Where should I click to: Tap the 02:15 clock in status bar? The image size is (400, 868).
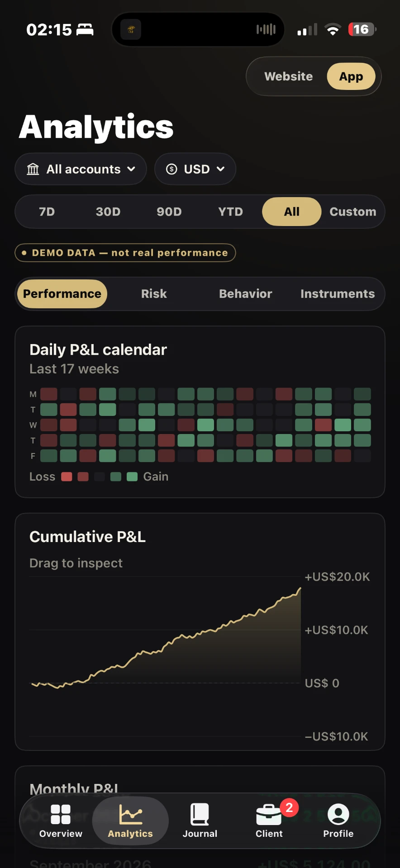(49, 30)
